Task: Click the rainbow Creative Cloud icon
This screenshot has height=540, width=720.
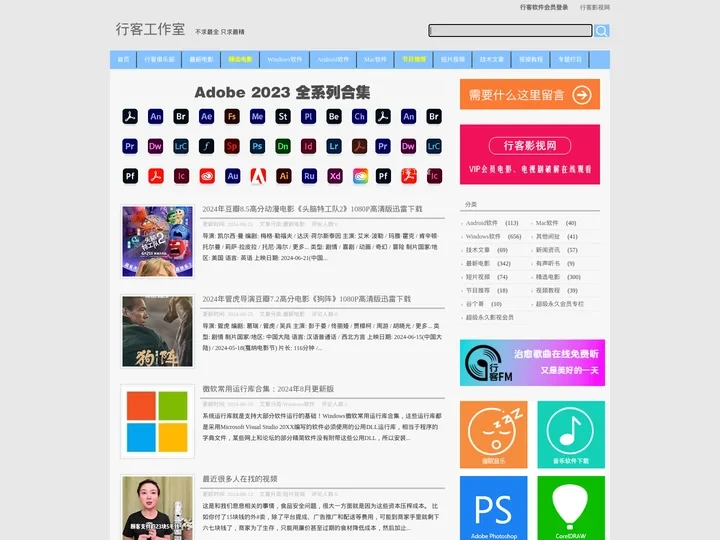Action: 360,176
